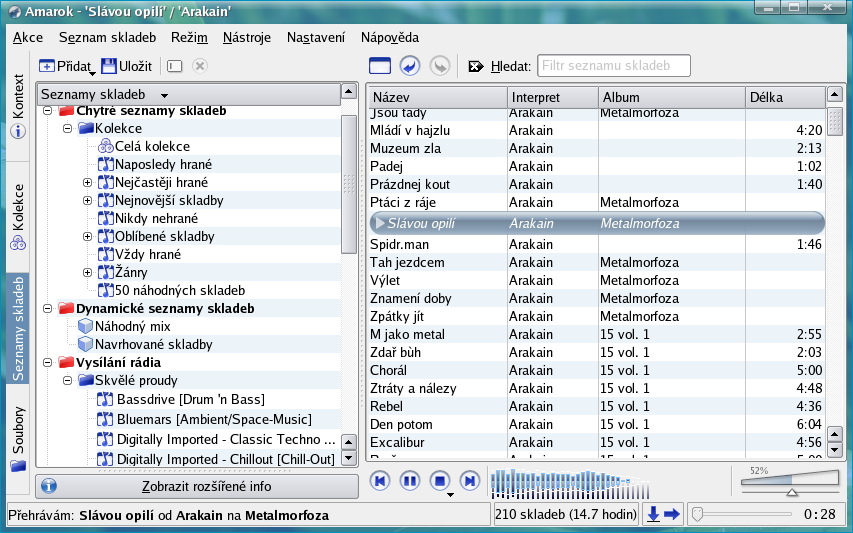Click the Bluemars stream icon

point(105,419)
